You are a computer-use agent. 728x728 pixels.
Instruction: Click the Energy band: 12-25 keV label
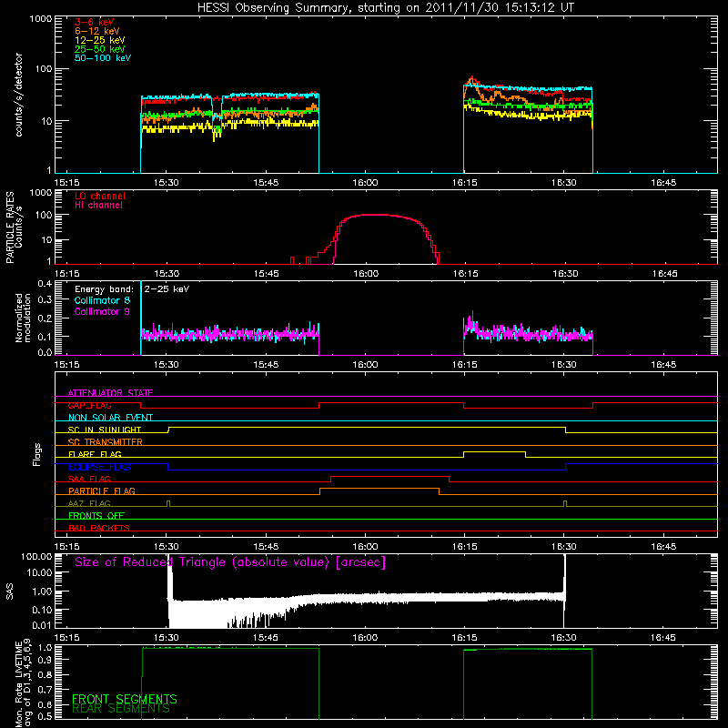(x=132, y=289)
